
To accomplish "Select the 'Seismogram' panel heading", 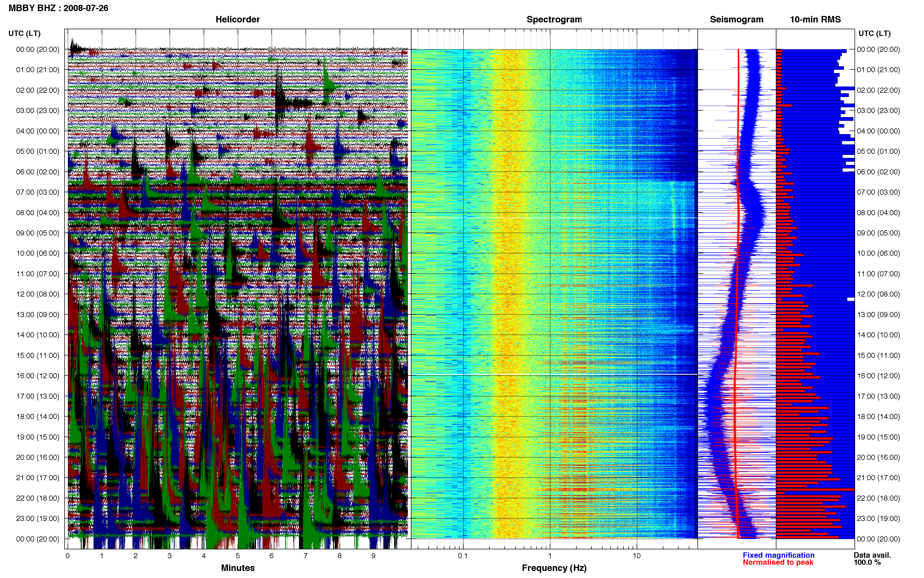I will (736, 19).
